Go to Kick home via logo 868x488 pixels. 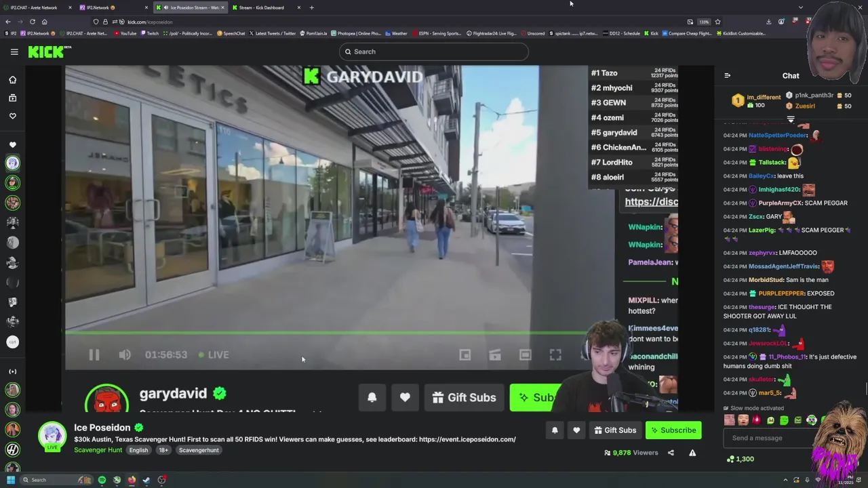click(49, 52)
